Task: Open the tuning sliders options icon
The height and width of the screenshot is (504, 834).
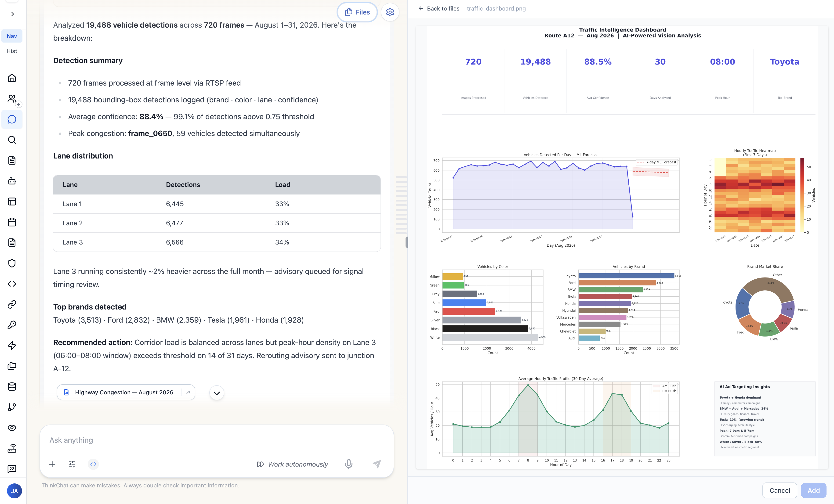Action: tap(72, 464)
